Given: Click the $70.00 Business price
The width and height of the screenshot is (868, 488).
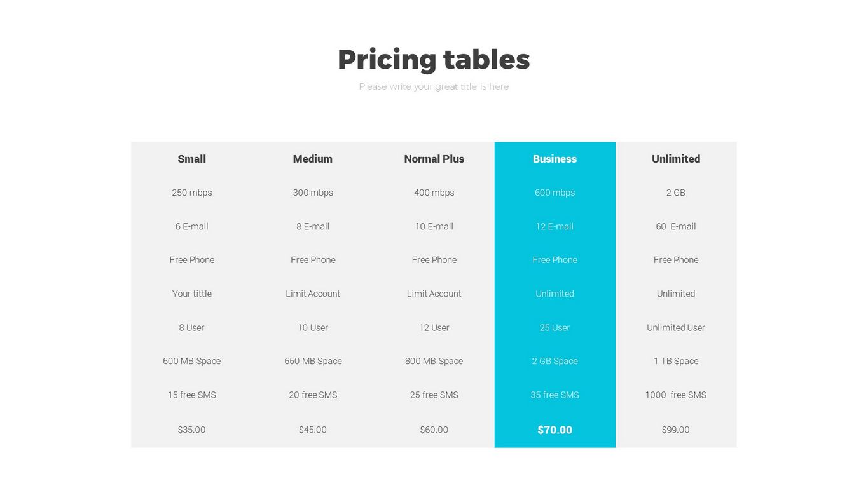Looking at the screenshot, I should (x=555, y=430).
